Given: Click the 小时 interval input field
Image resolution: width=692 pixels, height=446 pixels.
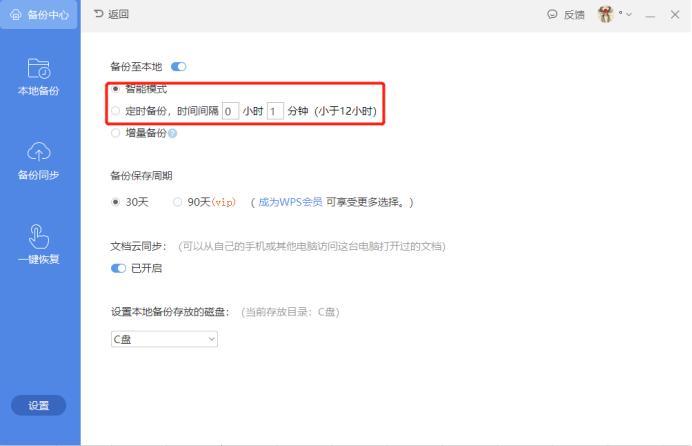Looking at the screenshot, I should tap(230, 111).
